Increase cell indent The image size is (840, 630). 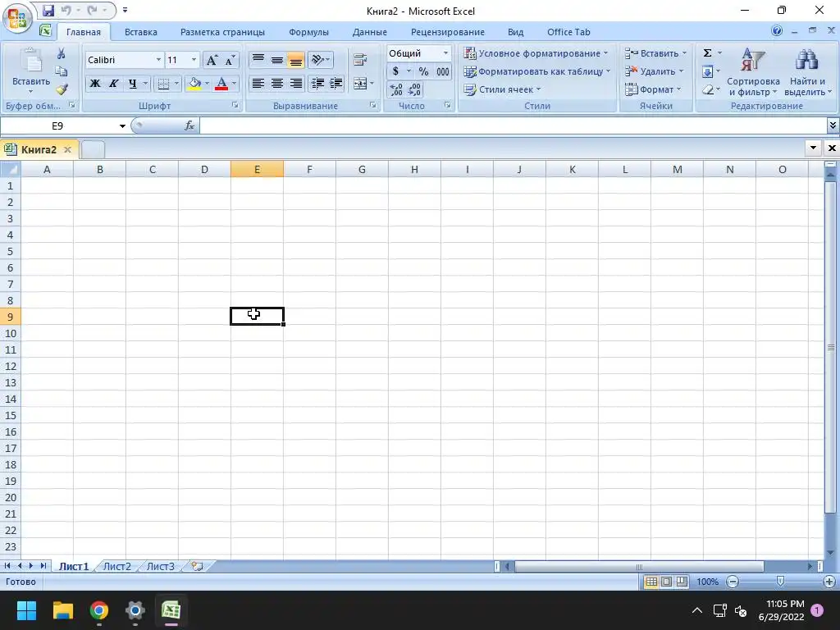[336, 83]
